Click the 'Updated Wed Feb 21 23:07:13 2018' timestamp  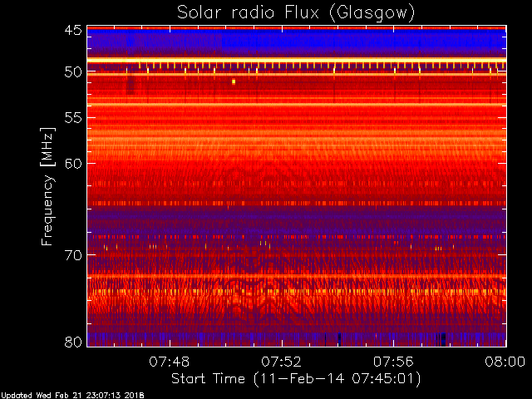click(72, 396)
